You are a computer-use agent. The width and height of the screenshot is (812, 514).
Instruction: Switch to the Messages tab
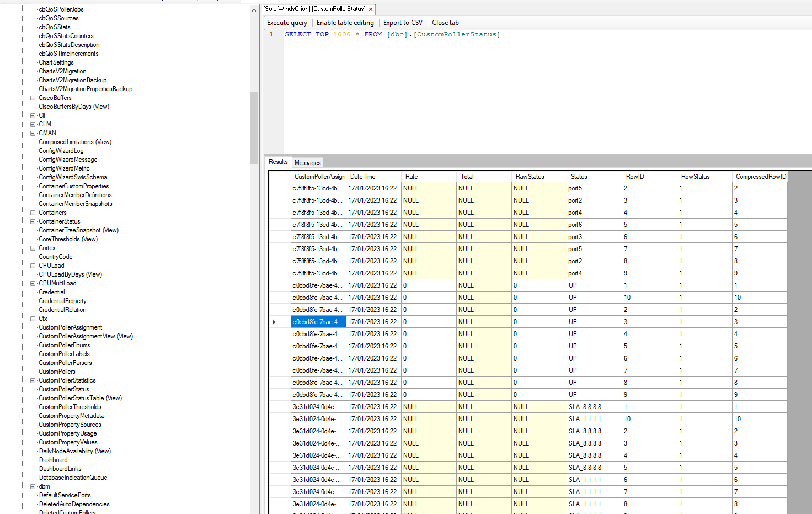pyautogui.click(x=307, y=163)
